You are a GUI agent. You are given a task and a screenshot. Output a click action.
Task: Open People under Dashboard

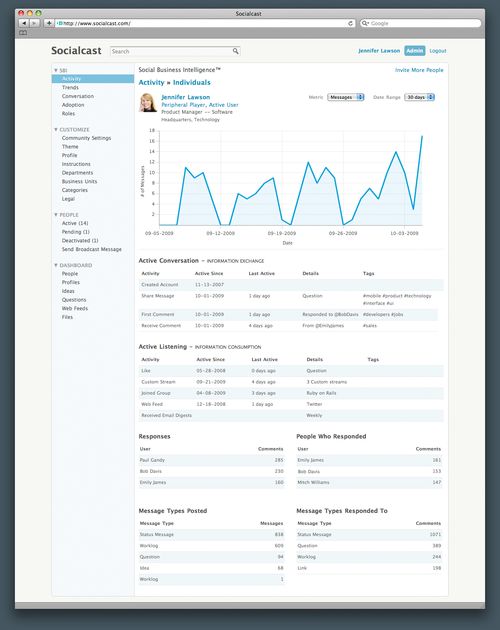click(x=70, y=274)
